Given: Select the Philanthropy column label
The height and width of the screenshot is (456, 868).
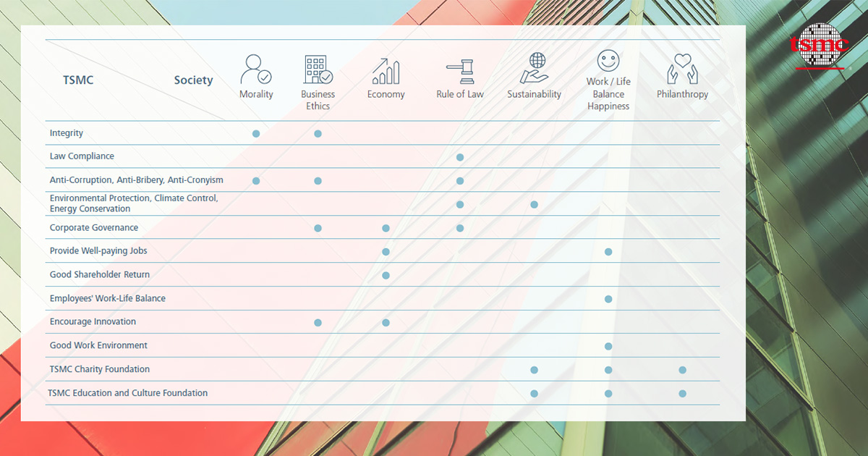Looking at the screenshot, I should [x=682, y=94].
